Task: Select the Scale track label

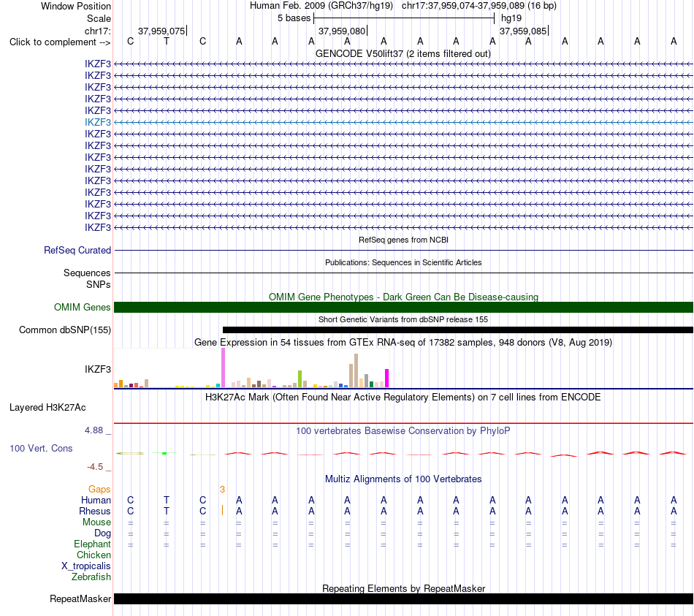Action: tap(99, 18)
